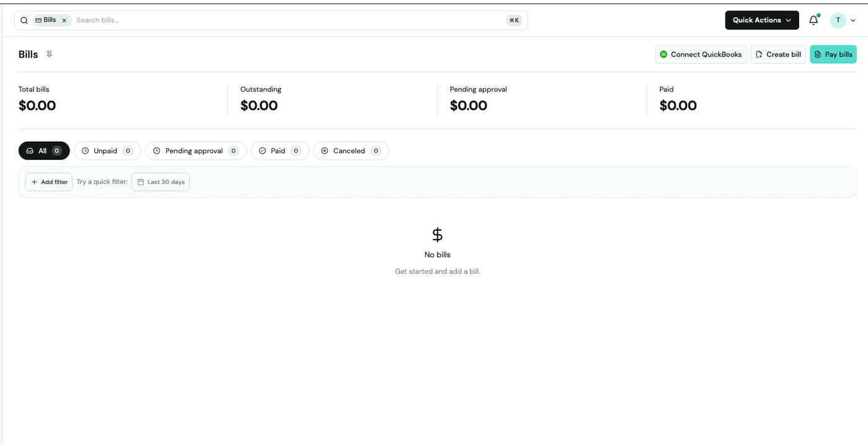Screen dimensions: 868x446
Task: Open notifications bell icon
Action: (x=813, y=20)
